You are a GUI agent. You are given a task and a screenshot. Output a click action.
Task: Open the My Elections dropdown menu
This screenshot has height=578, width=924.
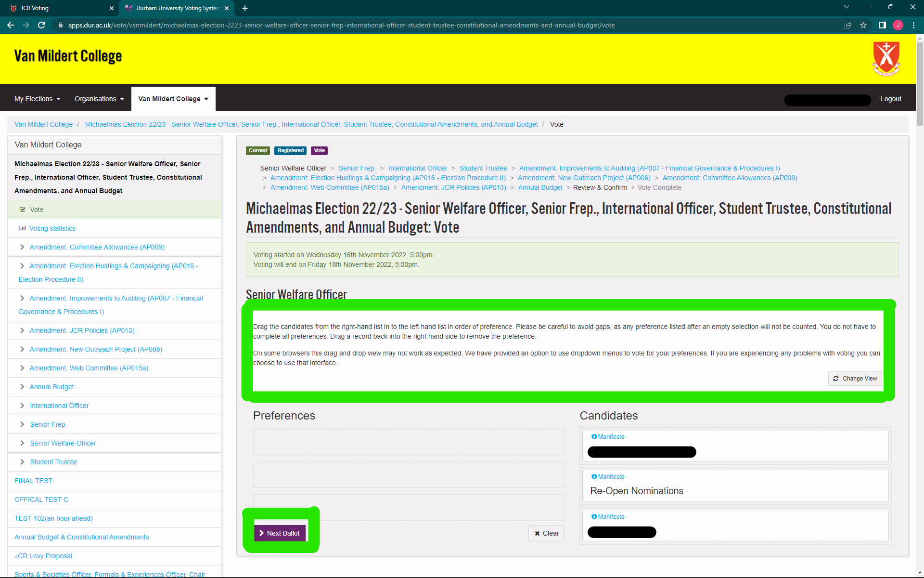38,99
